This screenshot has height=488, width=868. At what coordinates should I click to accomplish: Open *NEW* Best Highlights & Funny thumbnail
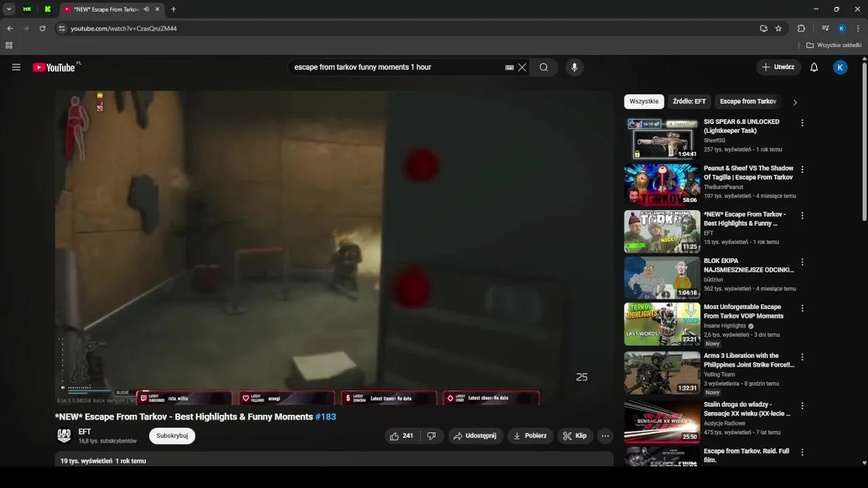click(x=662, y=231)
